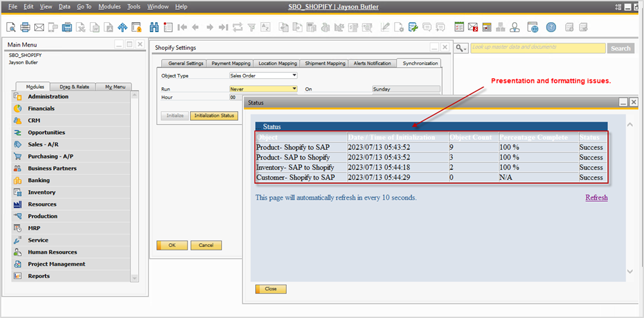Click the blue question mark Help icon

pos(551,28)
